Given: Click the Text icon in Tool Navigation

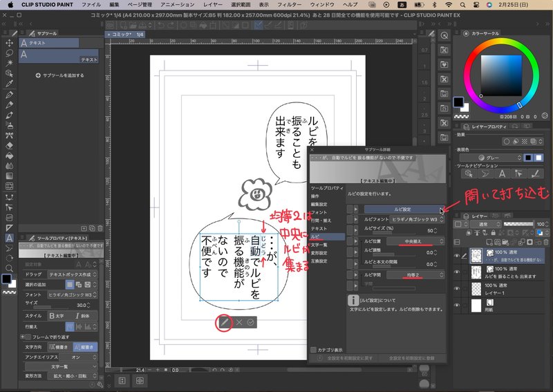Looking at the screenshot, I should click(x=502, y=174).
